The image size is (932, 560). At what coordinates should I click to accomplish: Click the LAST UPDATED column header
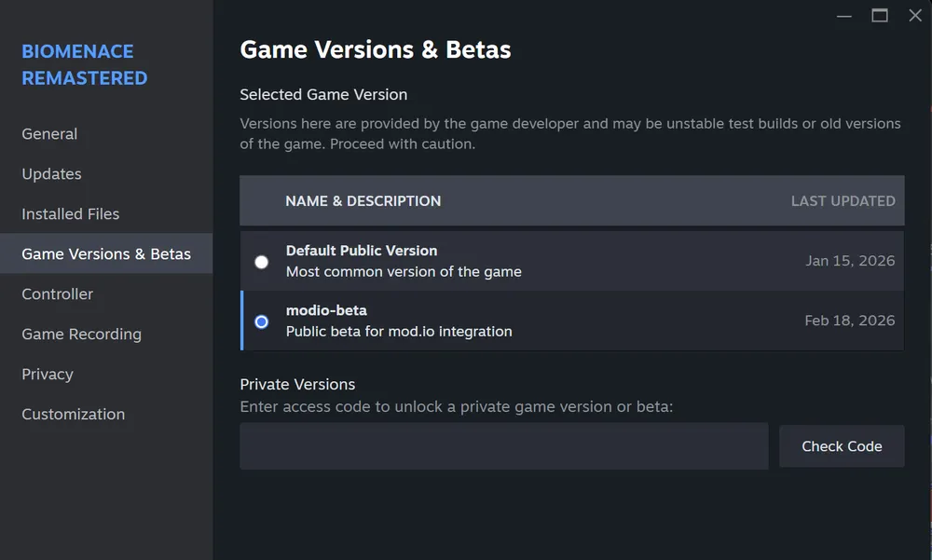pyautogui.click(x=843, y=201)
